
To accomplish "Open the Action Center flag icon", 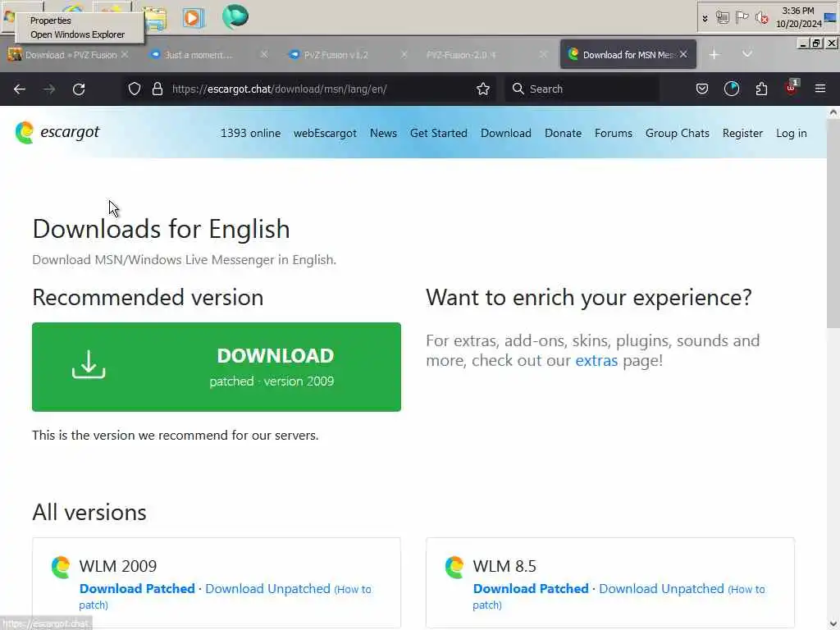I will [742, 18].
